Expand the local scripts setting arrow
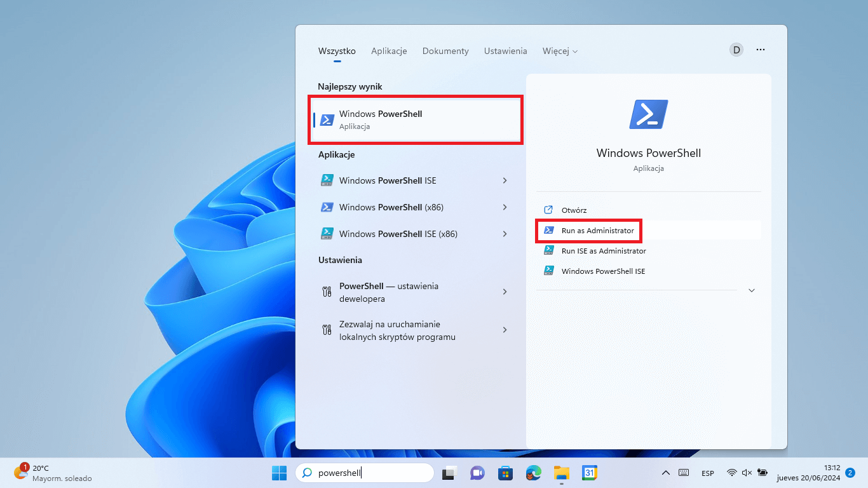868x488 pixels. point(505,330)
